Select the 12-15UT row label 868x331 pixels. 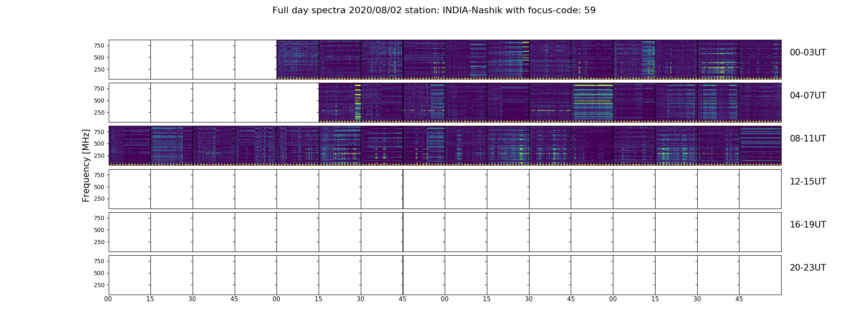[808, 182]
